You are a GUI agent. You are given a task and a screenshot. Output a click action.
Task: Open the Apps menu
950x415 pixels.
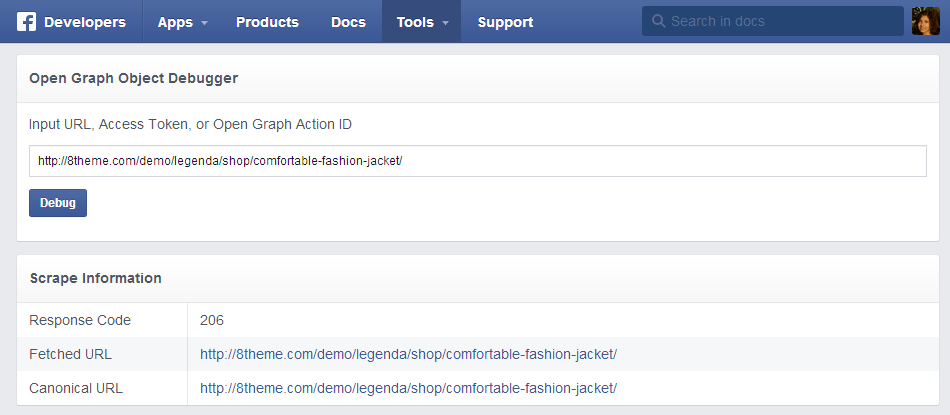pos(175,22)
